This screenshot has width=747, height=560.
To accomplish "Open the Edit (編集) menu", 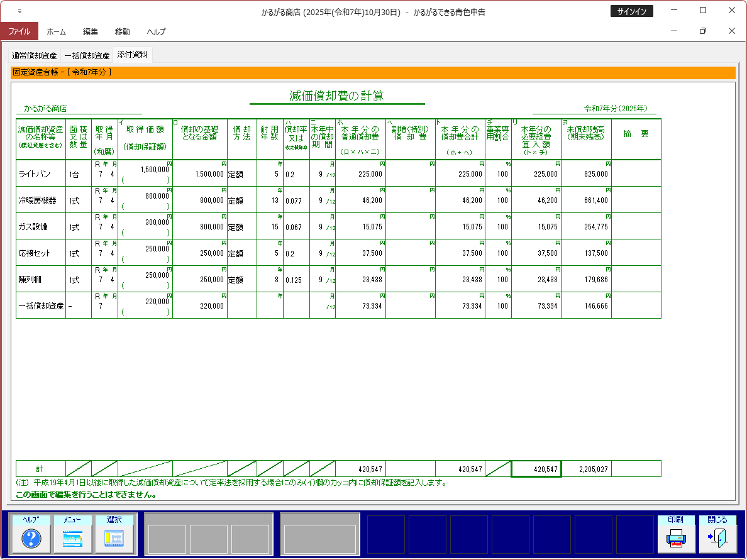I will click(91, 31).
